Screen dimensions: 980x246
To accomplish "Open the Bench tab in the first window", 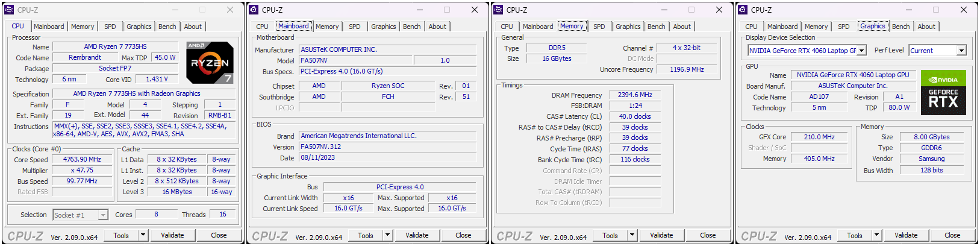I will pos(167,27).
